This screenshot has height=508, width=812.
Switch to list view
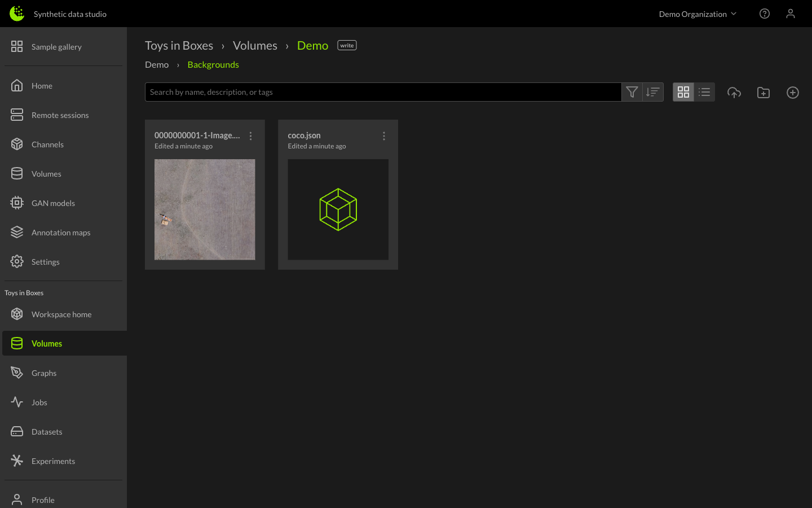tap(704, 92)
